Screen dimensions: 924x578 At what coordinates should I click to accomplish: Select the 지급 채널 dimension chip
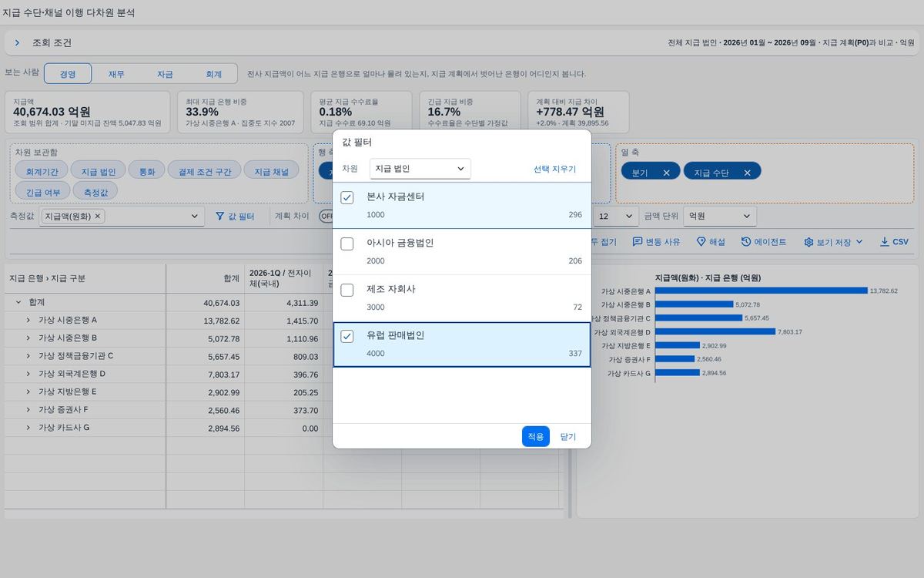[271, 171]
